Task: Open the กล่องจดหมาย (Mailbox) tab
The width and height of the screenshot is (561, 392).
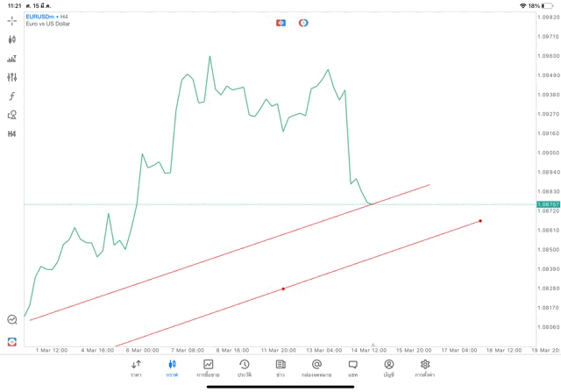Action: tap(316, 367)
